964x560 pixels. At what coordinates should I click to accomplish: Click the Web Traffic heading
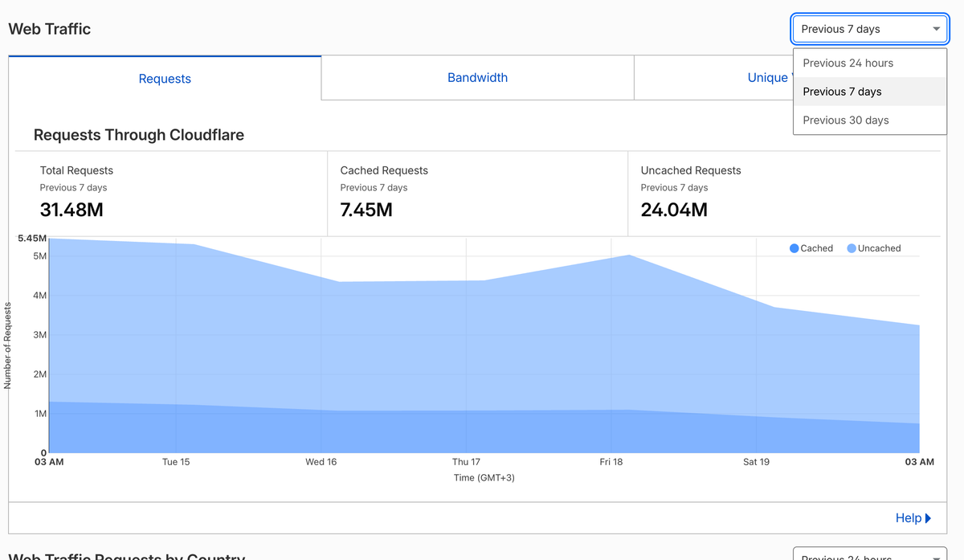click(x=50, y=29)
